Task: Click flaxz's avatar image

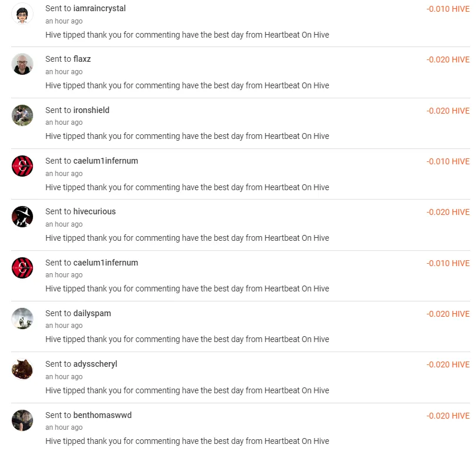Action: 22,66
